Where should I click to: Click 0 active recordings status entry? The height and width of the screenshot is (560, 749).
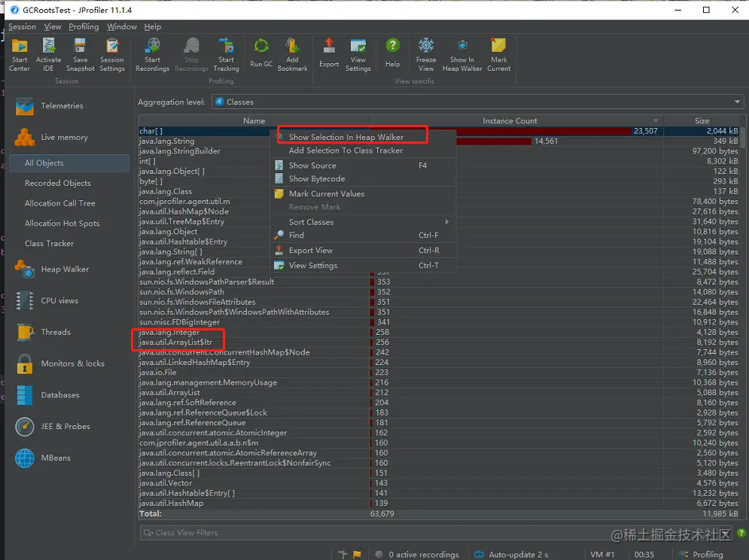coord(417,554)
